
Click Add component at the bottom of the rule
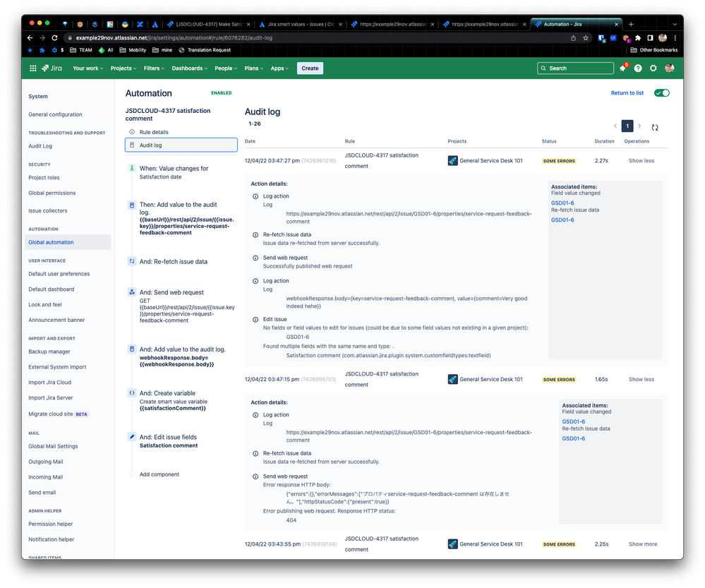tap(159, 474)
